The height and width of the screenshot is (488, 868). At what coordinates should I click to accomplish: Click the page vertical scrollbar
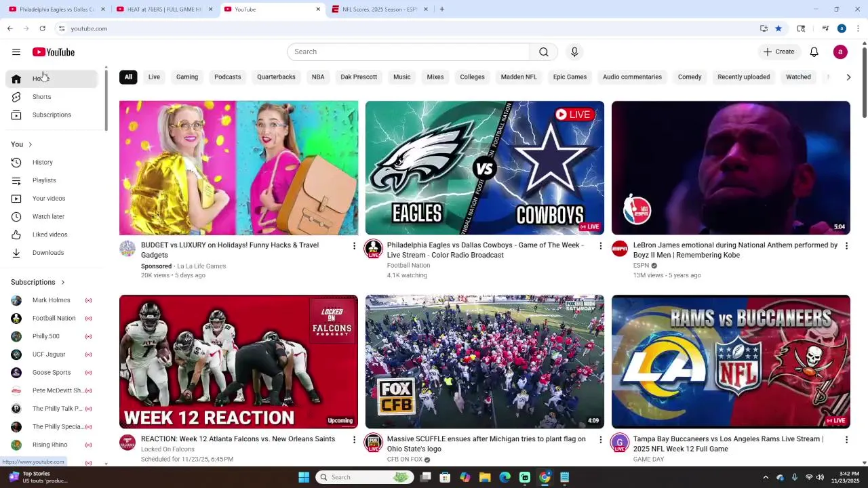click(x=864, y=81)
